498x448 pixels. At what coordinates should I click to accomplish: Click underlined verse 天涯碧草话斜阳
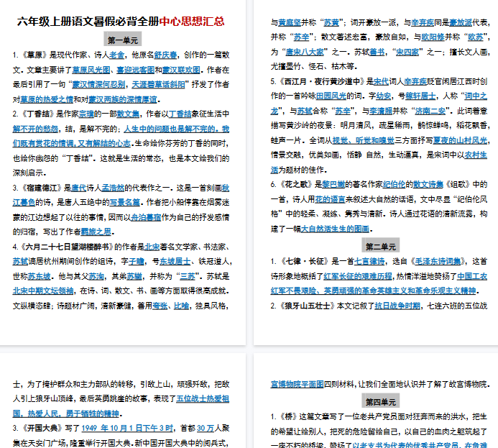click(x=158, y=85)
